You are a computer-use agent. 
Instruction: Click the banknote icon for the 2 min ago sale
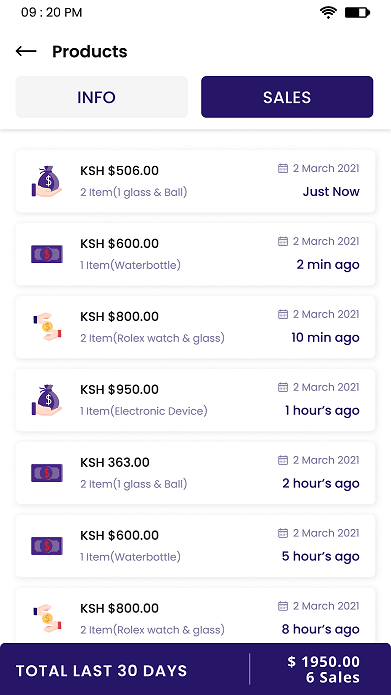click(x=47, y=254)
